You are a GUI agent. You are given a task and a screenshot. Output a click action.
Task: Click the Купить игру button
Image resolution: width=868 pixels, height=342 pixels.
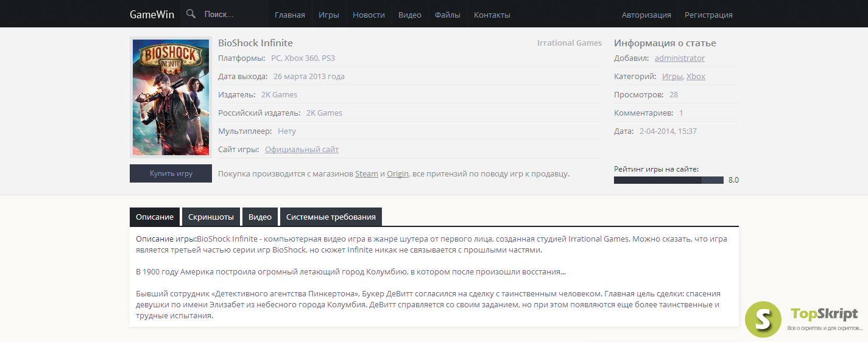coord(171,173)
